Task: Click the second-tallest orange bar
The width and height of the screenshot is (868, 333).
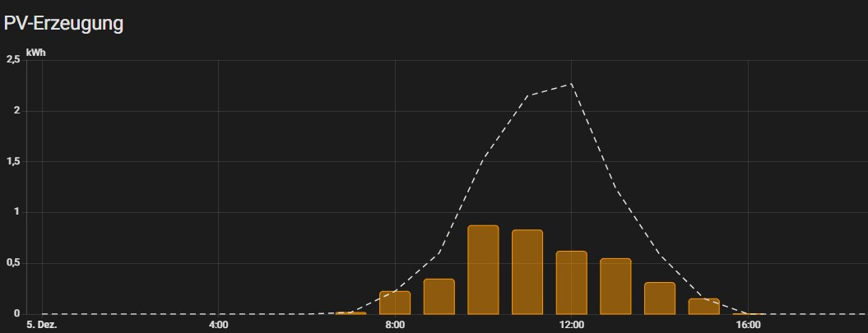Action: (527, 272)
